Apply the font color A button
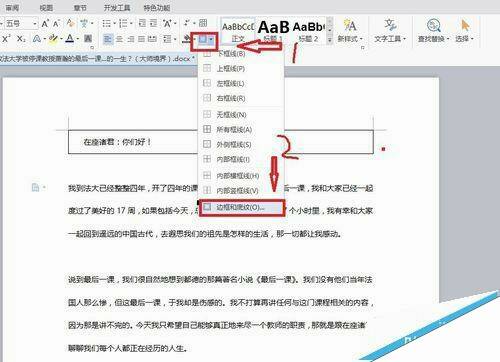The width and height of the screenshot is (500, 362). pos(70,38)
